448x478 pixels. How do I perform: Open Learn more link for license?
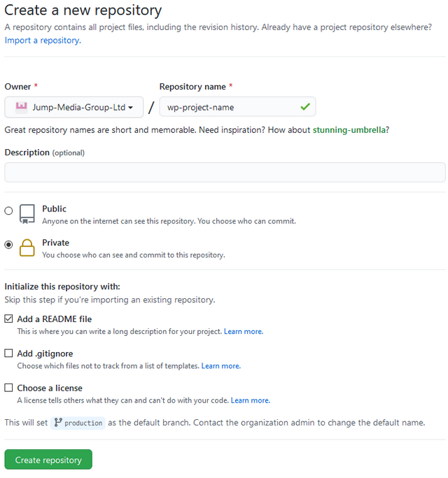[250, 400]
